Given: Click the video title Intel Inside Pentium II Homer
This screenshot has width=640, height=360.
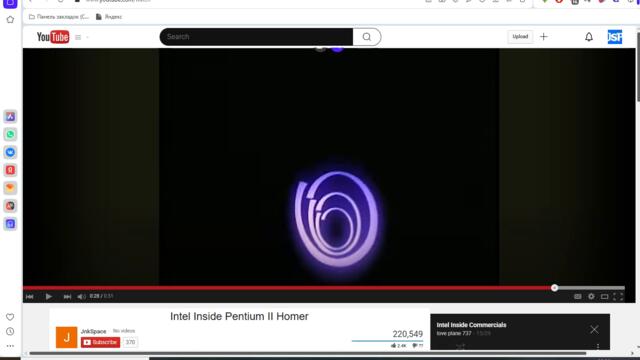Looking at the screenshot, I should coord(239,316).
